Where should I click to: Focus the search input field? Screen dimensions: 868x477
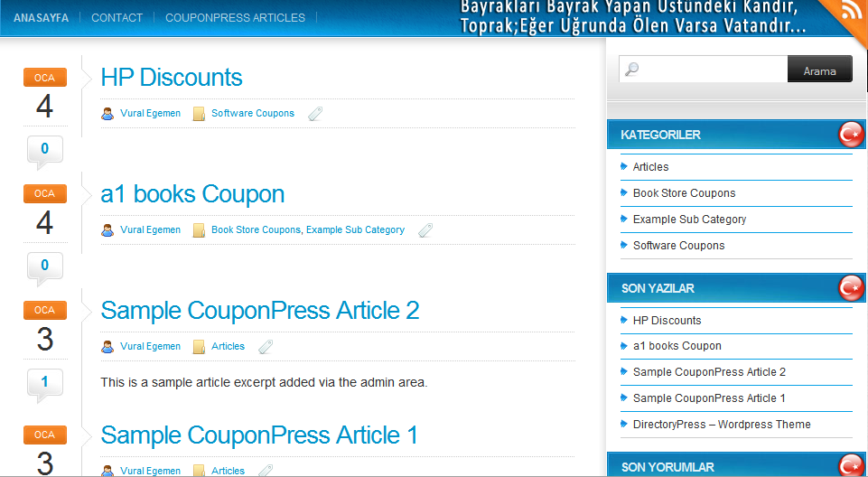(x=703, y=70)
